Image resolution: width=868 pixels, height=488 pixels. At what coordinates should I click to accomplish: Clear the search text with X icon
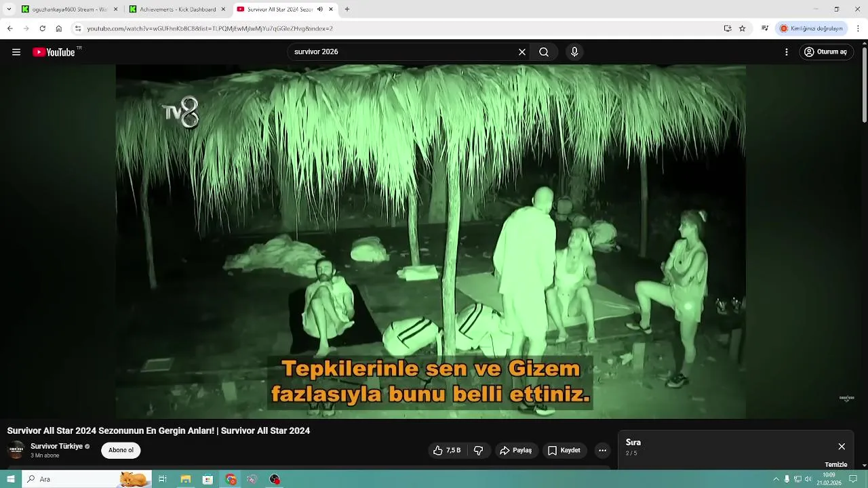[522, 52]
